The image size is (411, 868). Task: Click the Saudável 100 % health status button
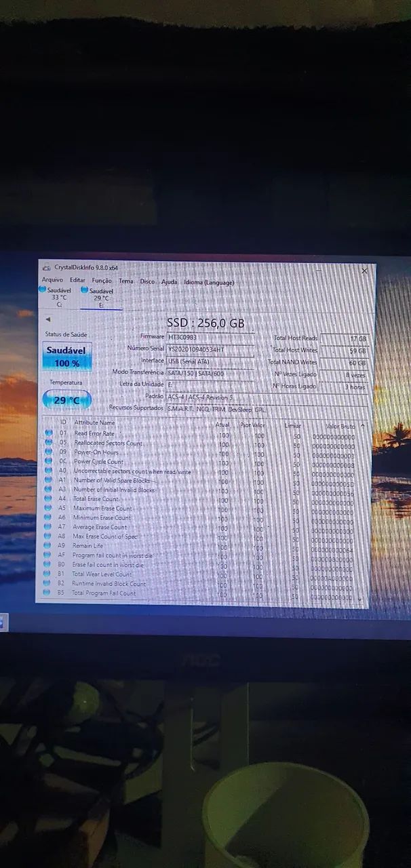tap(66, 357)
